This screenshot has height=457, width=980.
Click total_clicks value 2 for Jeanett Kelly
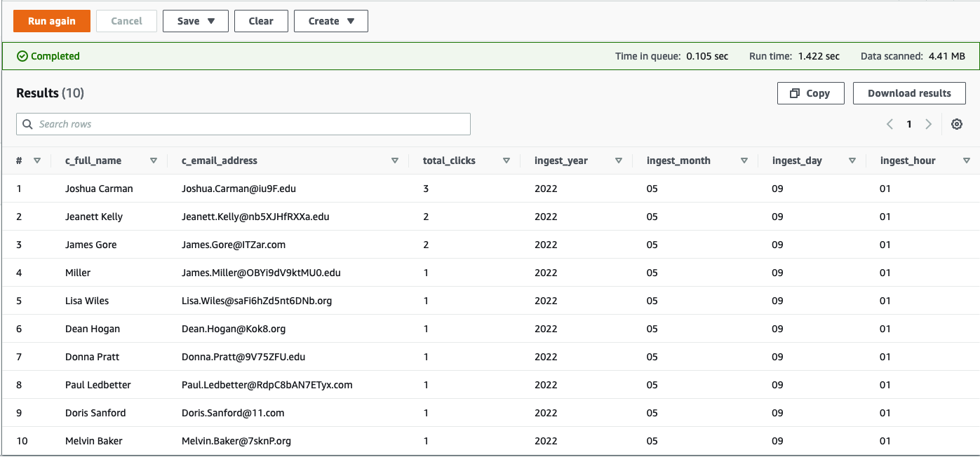tap(426, 217)
